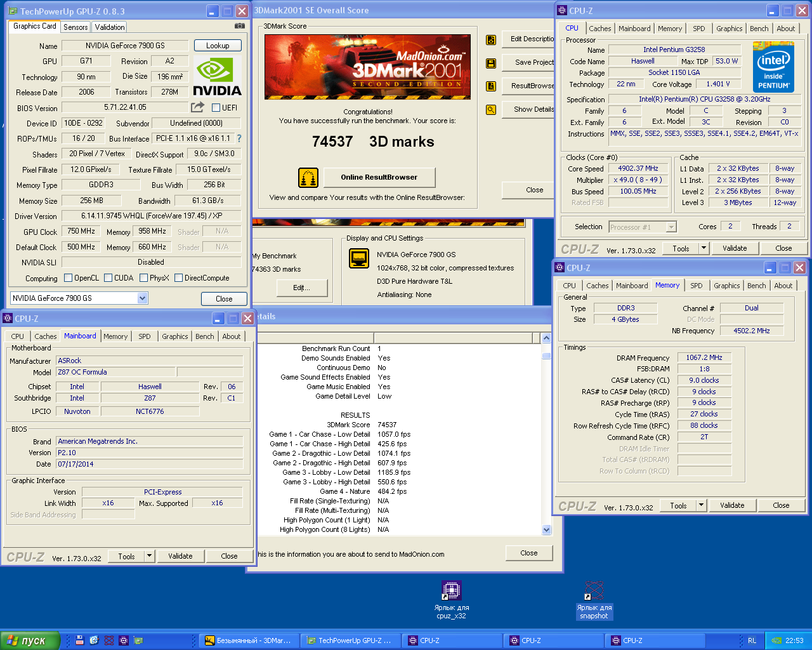Open the GPU selector dropdown in GPU-Z
Viewport: 812px width, 650px height.
tap(142, 298)
